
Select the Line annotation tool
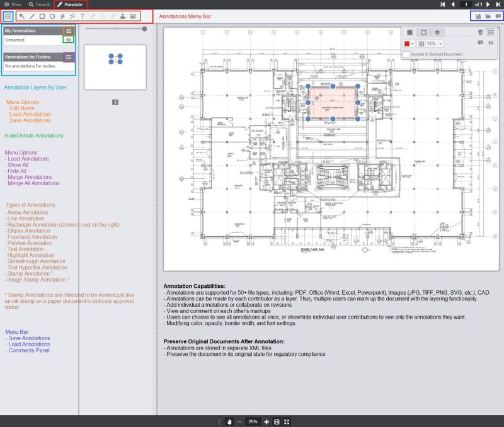click(33, 18)
